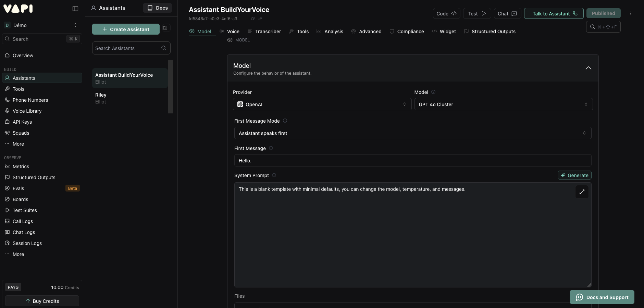Open Docs from the Assistants panel

click(x=158, y=8)
